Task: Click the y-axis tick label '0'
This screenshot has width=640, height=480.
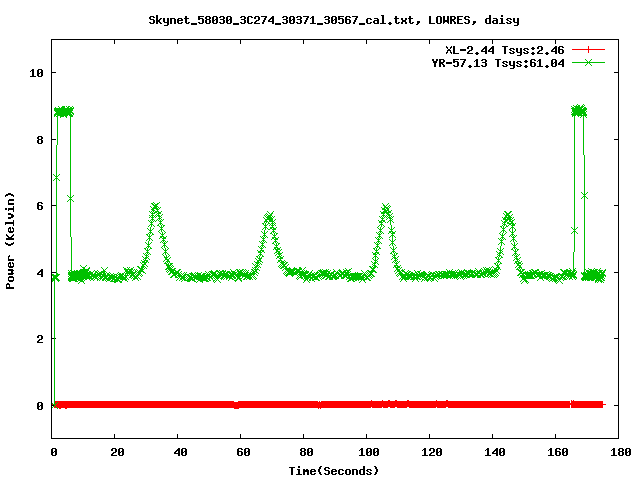Action: 40,406
